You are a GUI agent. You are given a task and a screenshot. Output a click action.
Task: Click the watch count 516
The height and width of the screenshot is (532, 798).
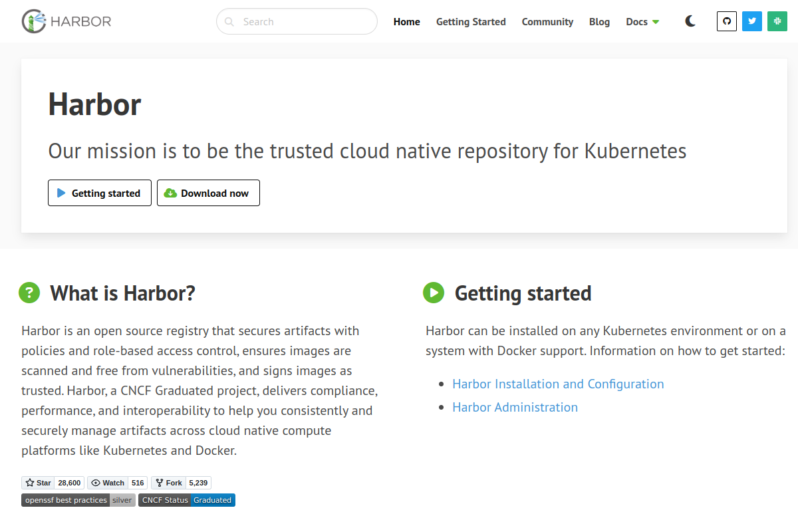click(138, 483)
